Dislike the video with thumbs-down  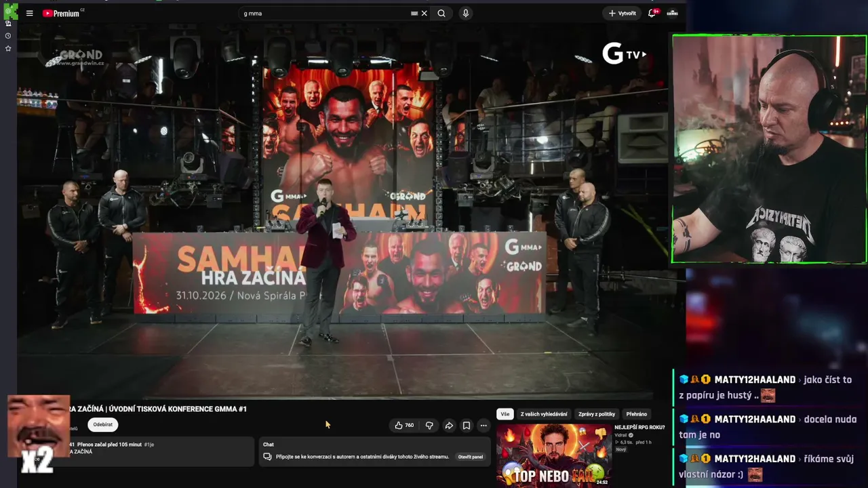[x=429, y=425]
